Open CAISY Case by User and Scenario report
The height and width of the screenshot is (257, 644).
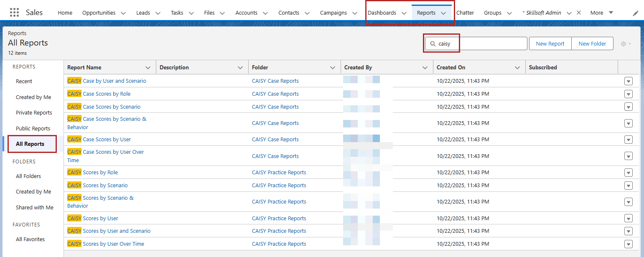pos(114,81)
